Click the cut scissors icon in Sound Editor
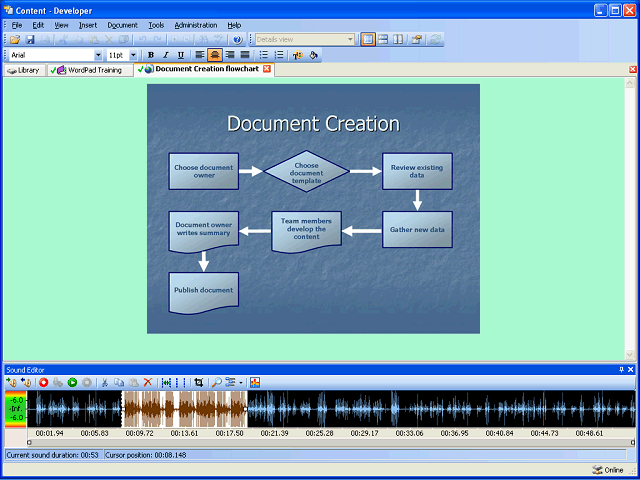640x480 pixels. coord(105,382)
